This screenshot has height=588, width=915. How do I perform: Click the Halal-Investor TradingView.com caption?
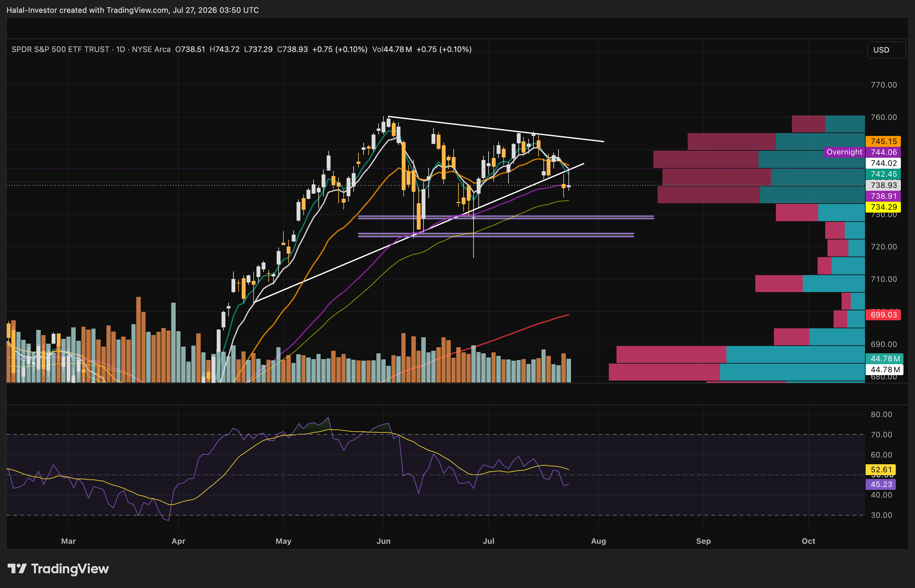132,10
